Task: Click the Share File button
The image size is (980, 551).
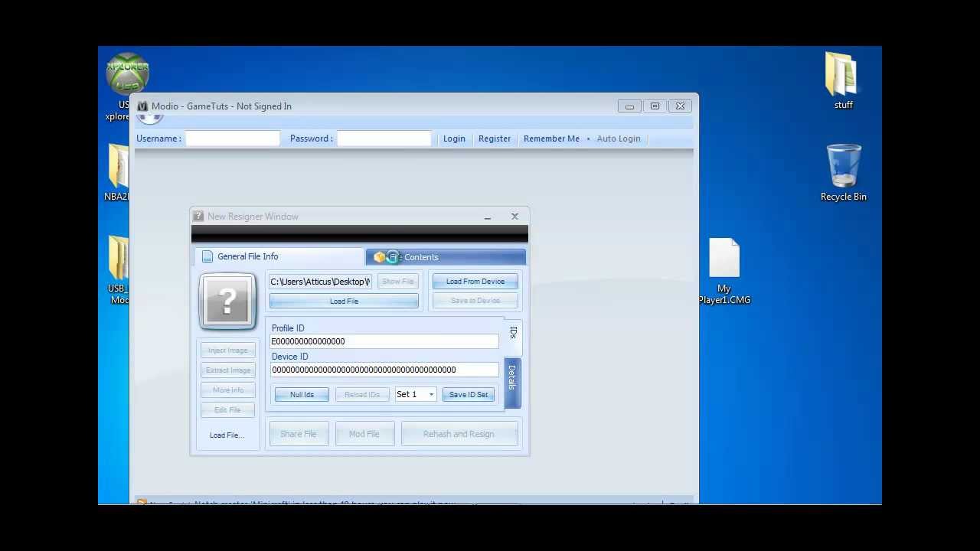Action: pos(298,434)
